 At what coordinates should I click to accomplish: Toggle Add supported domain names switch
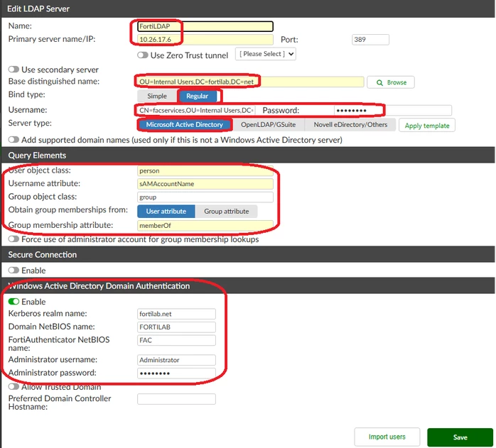click(14, 139)
